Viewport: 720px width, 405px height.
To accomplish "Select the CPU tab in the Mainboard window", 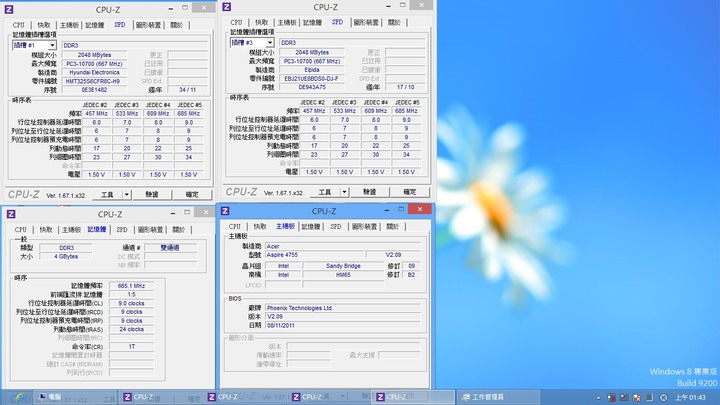I will coord(235,226).
